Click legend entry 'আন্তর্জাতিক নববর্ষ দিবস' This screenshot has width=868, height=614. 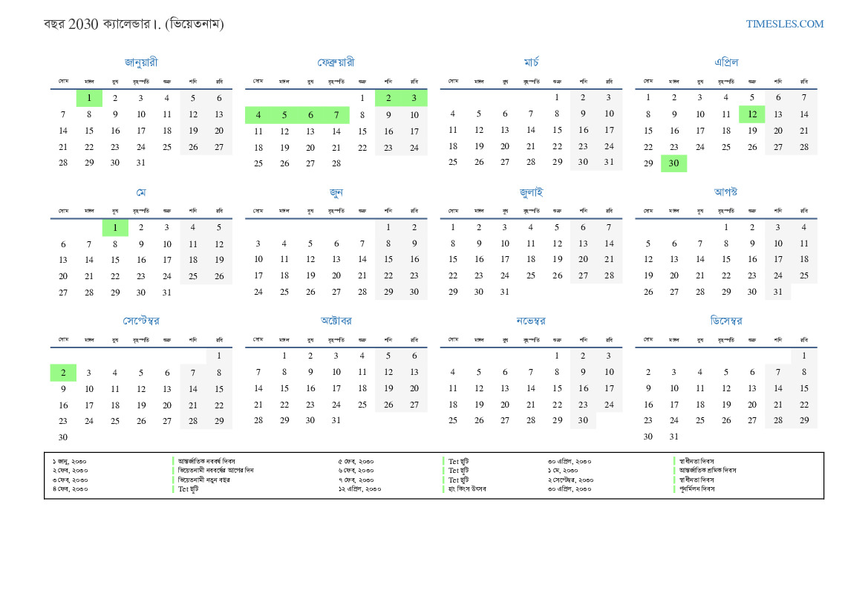(206, 461)
